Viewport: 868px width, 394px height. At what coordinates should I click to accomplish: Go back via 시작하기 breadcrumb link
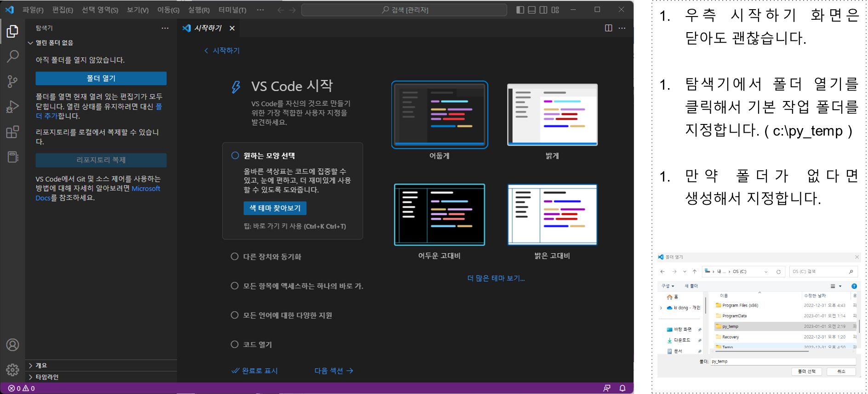click(222, 51)
